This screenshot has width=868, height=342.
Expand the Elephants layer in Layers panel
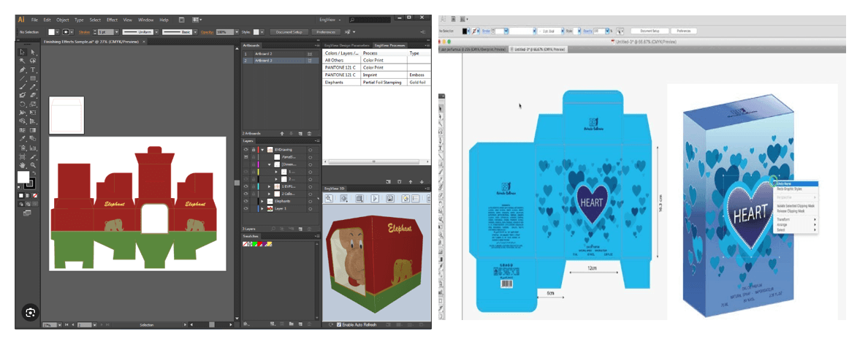(x=262, y=200)
